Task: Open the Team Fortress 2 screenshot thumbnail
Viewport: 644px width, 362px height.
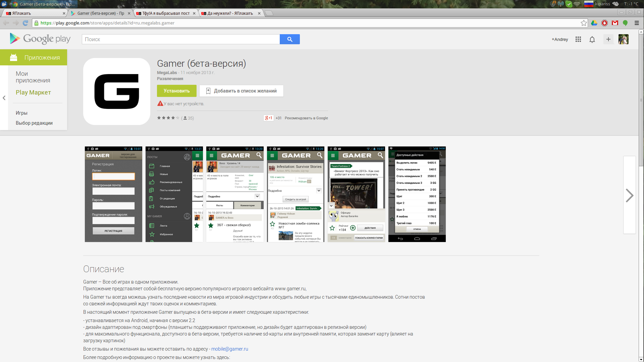Action: point(356,194)
